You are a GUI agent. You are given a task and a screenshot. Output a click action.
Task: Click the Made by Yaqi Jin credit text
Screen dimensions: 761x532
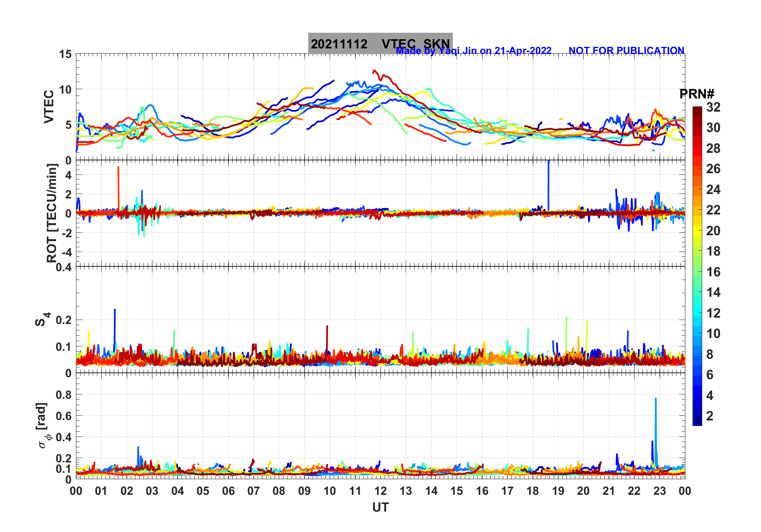point(473,51)
